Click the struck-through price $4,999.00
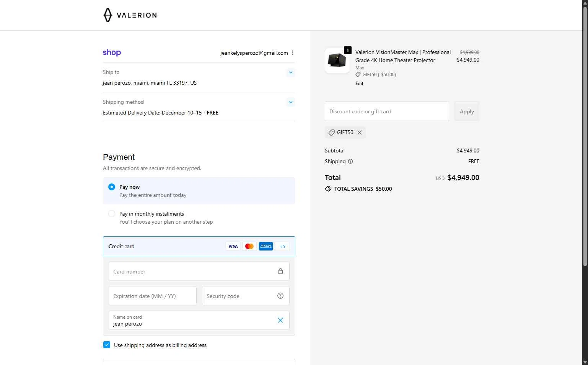Image resolution: width=588 pixels, height=365 pixels. tap(469, 52)
